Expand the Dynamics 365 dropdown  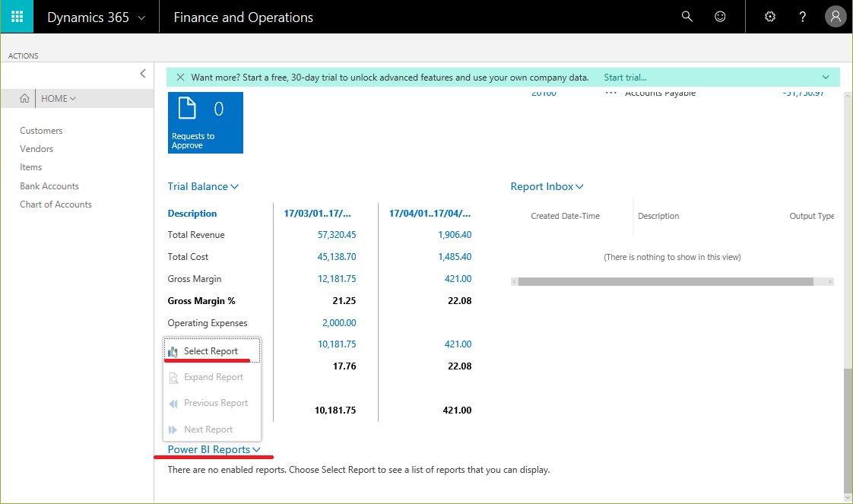coord(141,17)
